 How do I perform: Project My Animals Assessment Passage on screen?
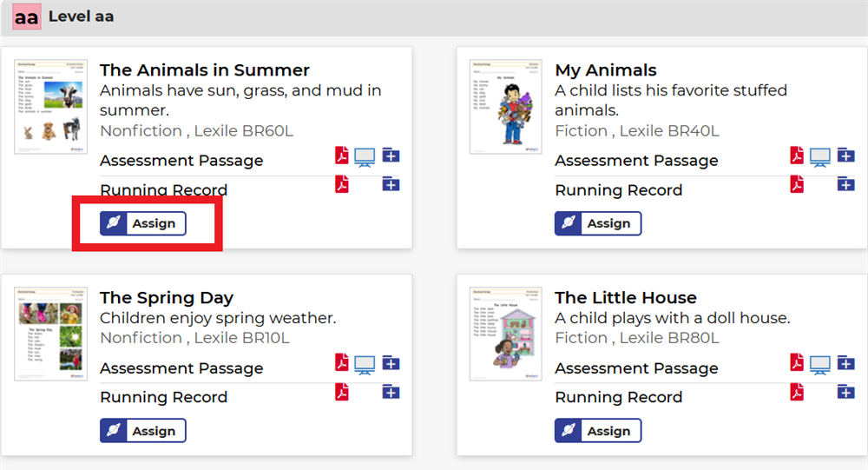819,157
